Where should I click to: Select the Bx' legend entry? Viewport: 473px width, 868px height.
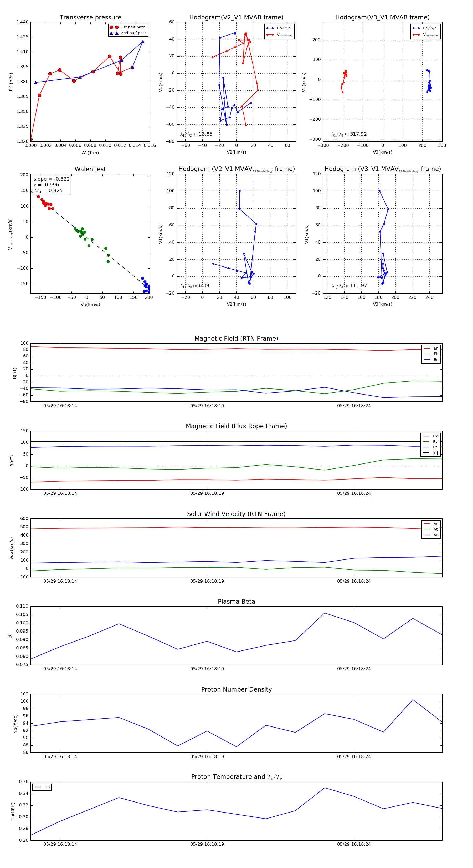(x=431, y=436)
